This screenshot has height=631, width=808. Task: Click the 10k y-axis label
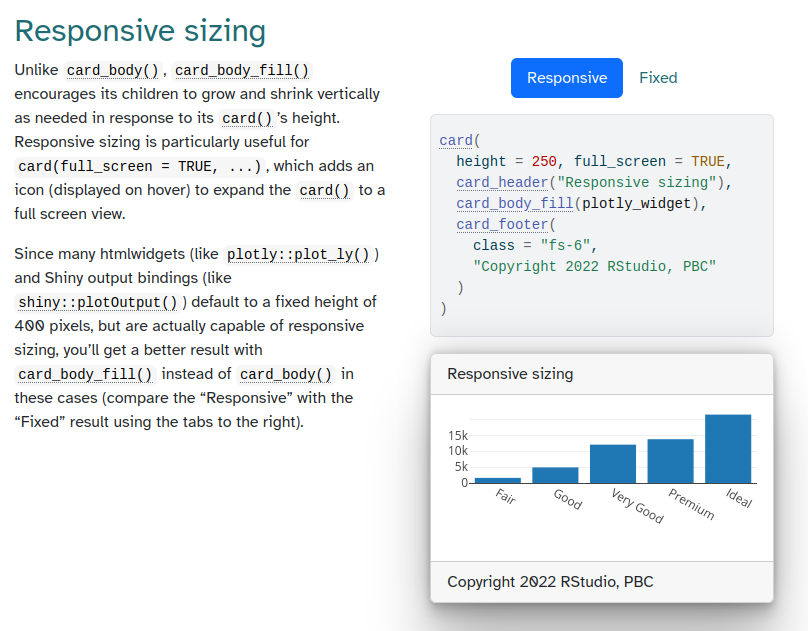click(458, 451)
